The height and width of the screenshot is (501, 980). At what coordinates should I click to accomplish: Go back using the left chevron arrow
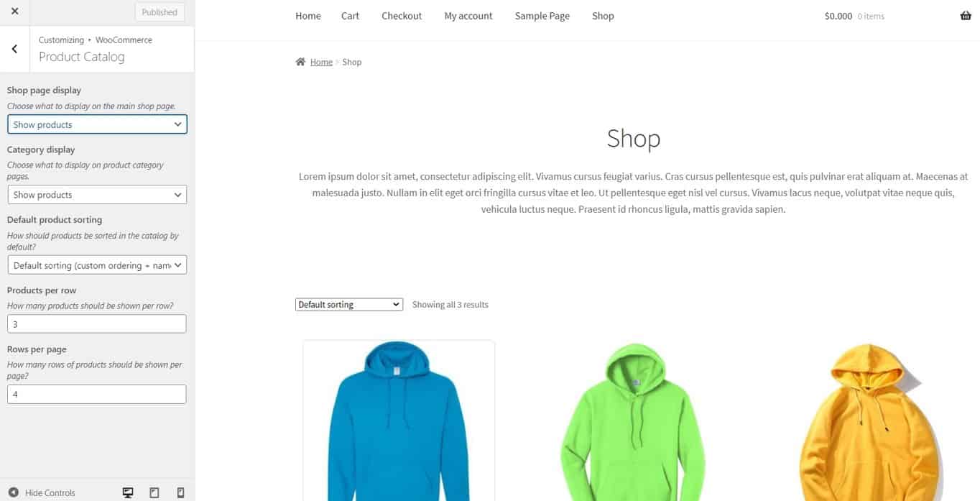pos(14,49)
